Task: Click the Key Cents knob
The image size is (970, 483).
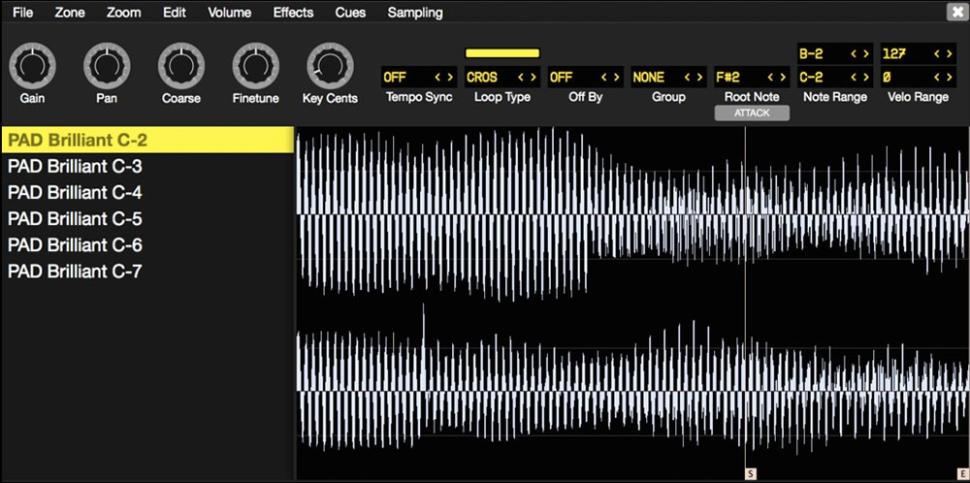Action: 330,66
